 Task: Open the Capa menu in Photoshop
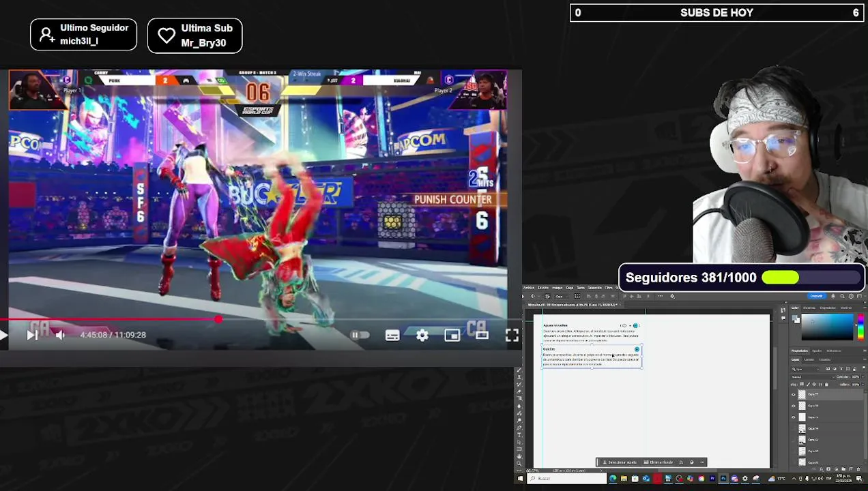pos(569,287)
